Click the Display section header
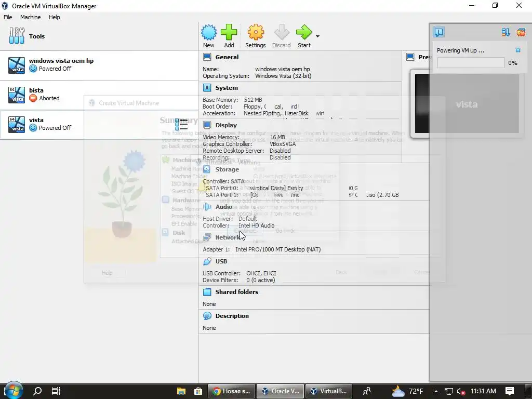The width and height of the screenshot is (532, 399). pos(226,125)
